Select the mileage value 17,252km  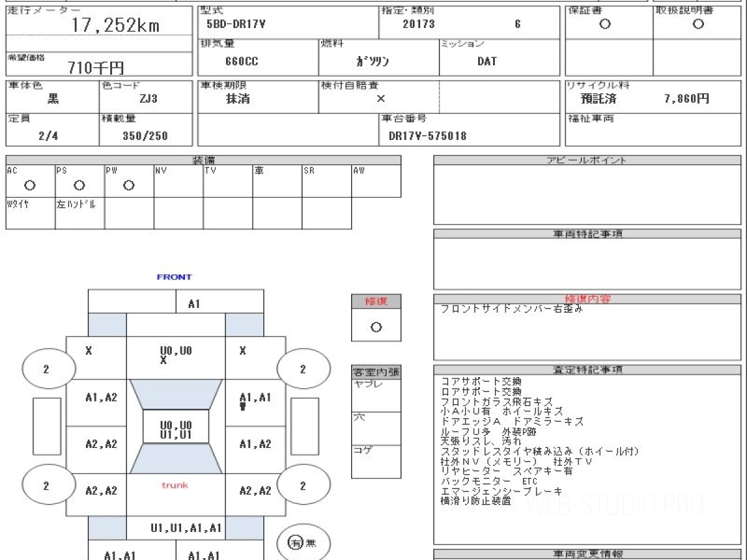(x=116, y=25)
